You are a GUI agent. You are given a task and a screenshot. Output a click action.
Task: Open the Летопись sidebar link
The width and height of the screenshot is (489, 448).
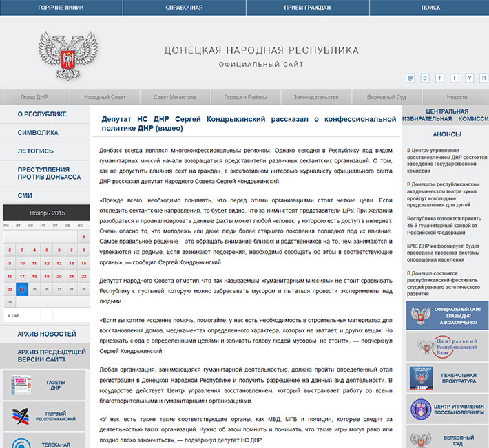click(36, 151)
